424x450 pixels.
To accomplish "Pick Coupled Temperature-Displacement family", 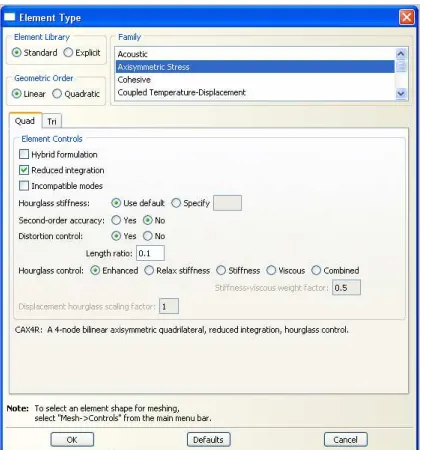I will click(x=255, y=92).
